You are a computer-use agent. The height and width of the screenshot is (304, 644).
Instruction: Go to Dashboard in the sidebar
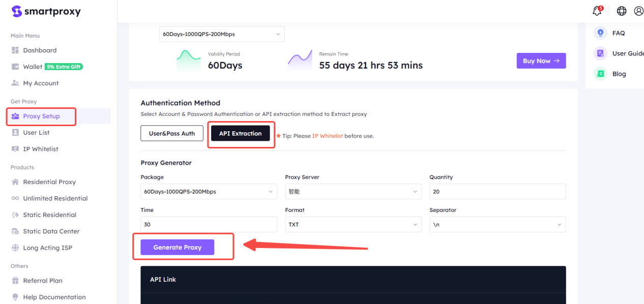pyautogui.click(x=40, y=50)
